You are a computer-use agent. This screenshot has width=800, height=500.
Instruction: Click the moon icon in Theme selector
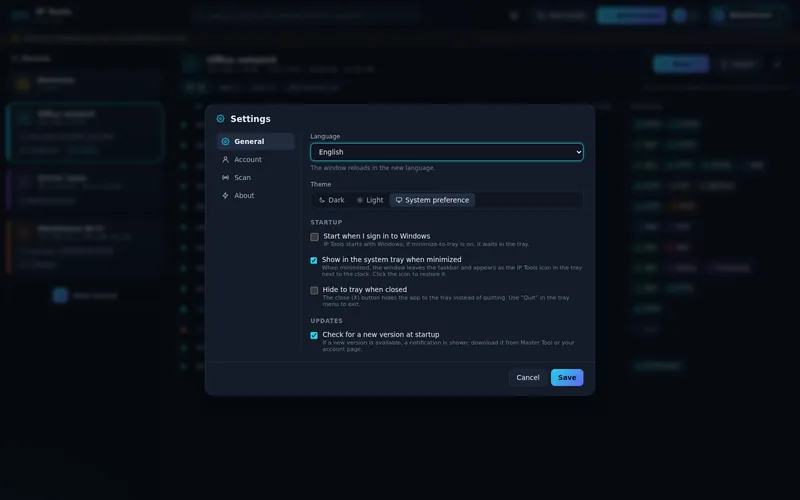tap(321, 200)
